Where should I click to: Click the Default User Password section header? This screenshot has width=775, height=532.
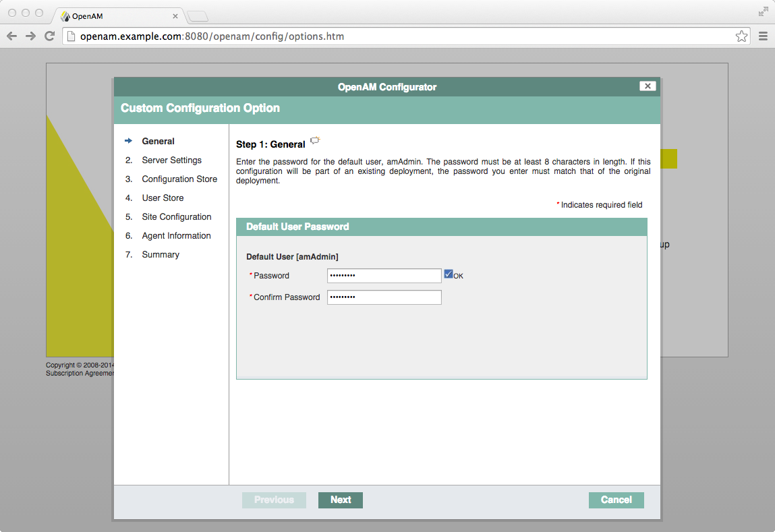tap(441, 227)
